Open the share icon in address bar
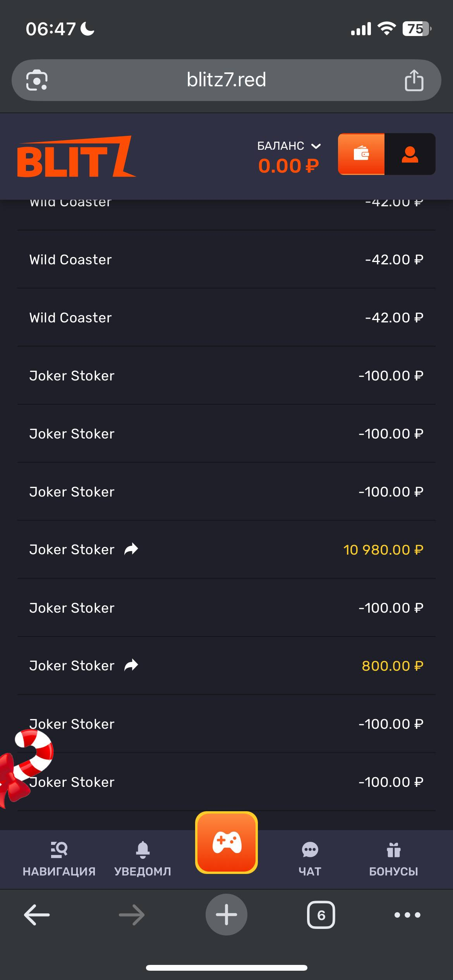The image size is (453, 980). 414,80
